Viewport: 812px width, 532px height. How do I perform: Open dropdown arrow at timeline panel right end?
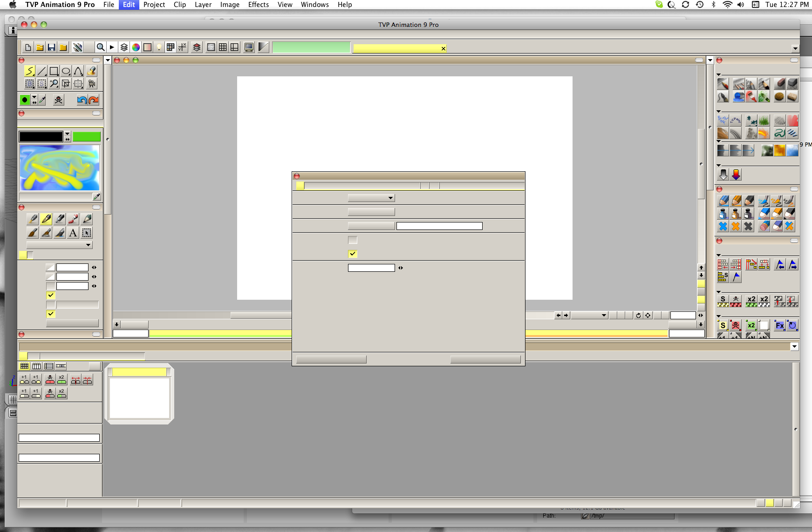coord(795,346)
